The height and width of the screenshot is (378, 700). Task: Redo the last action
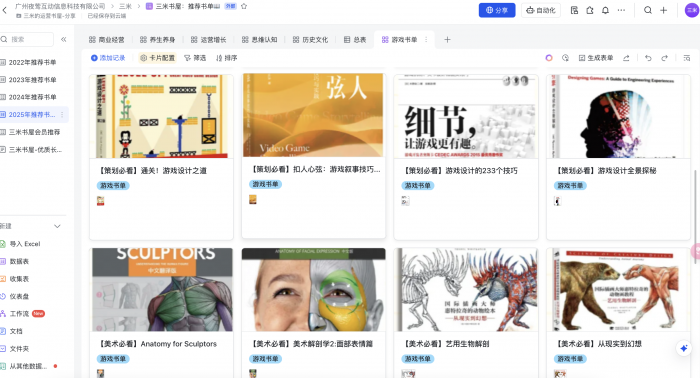click(x=665, y=58)
